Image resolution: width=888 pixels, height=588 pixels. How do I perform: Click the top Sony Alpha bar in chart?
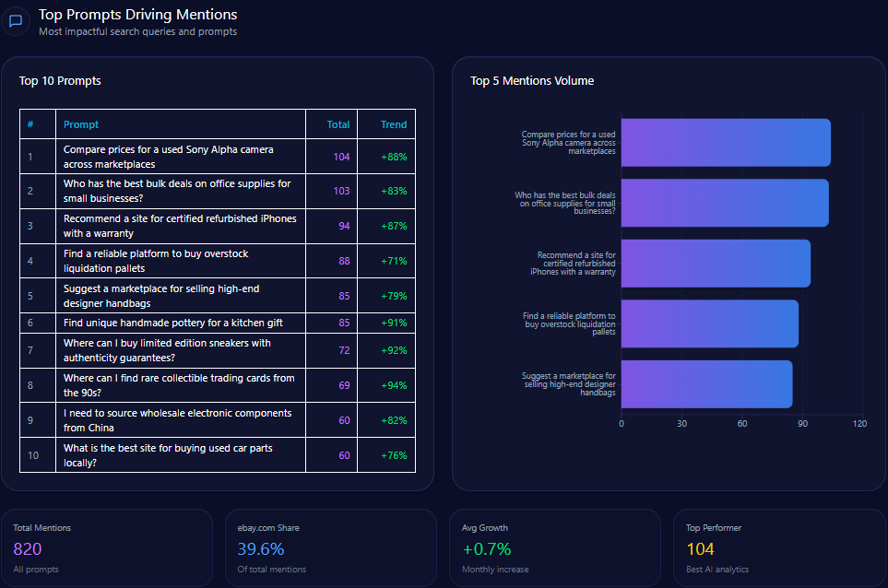[x=726, y=143]
